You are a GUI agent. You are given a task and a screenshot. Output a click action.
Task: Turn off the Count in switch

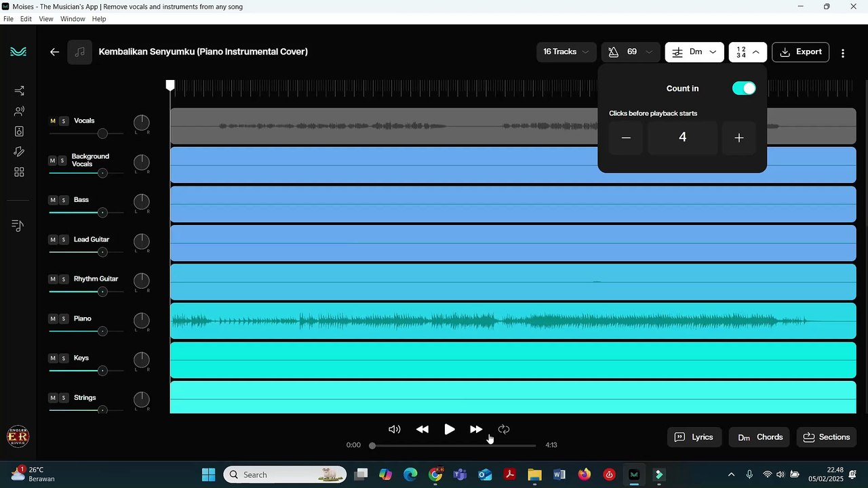tap(744, 88)
